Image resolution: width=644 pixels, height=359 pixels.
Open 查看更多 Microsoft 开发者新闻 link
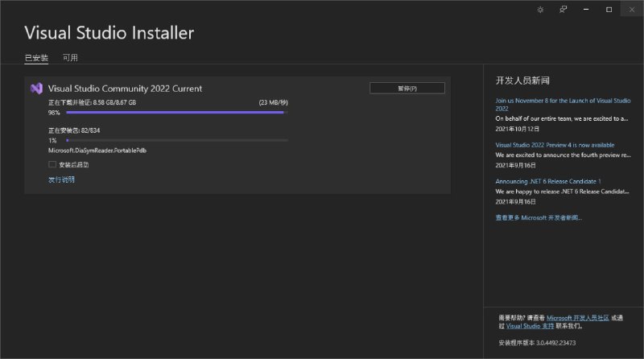pyautogui.click(x=539, y=217)
